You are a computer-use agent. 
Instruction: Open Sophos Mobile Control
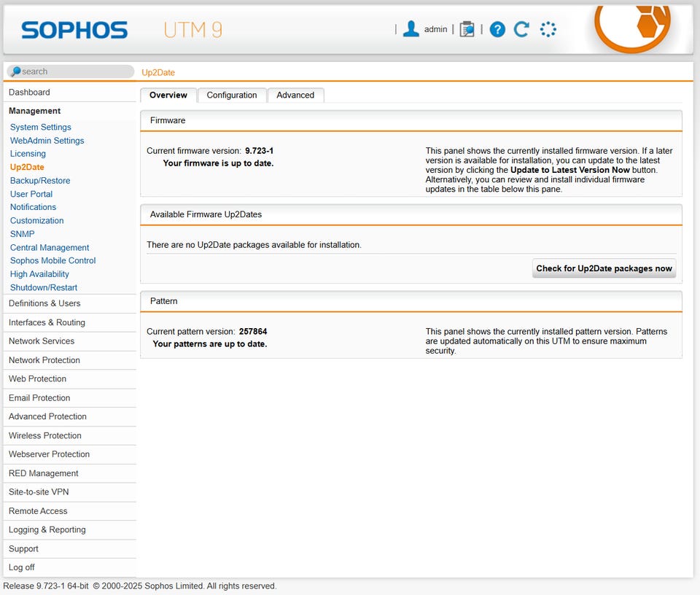[x=52, y=260]
